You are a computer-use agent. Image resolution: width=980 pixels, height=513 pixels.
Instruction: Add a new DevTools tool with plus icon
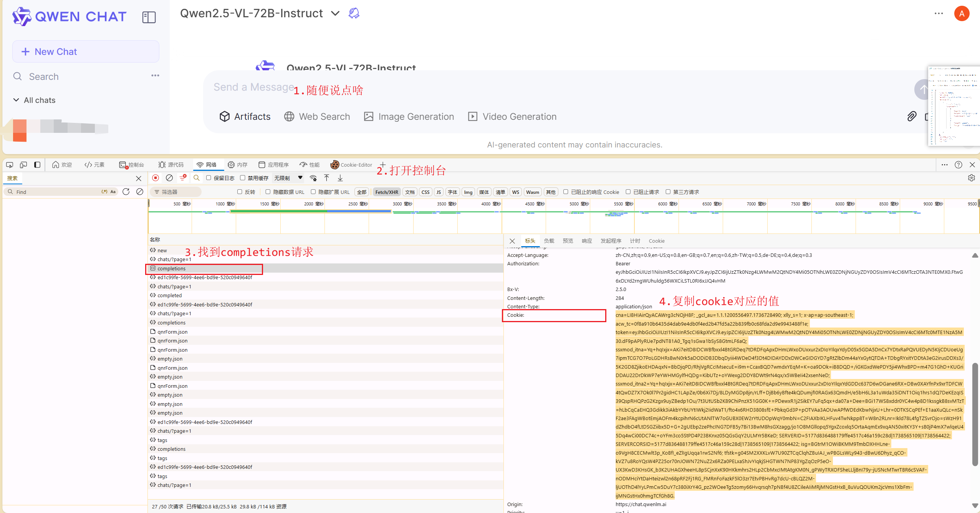click(x=383, y=165)
